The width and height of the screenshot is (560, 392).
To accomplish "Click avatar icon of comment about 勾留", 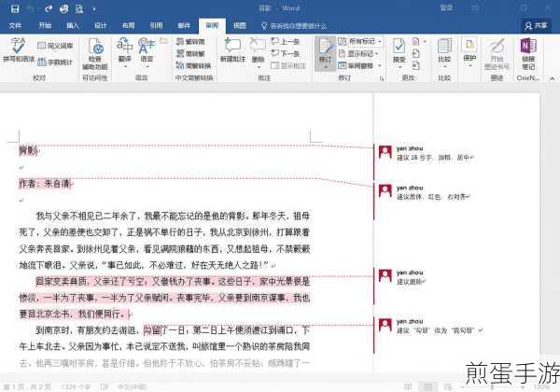I will click(385, 325).
